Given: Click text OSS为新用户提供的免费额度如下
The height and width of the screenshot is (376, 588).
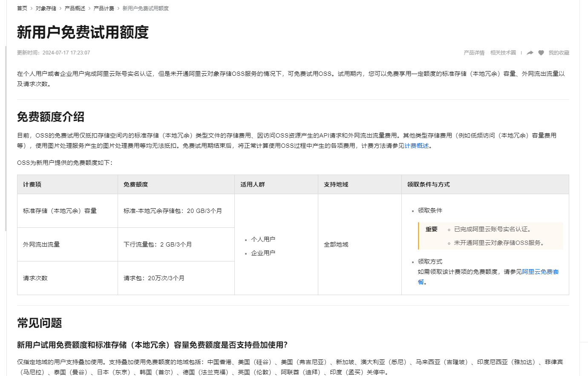Looking at the screenshot, I should point(65,163).
